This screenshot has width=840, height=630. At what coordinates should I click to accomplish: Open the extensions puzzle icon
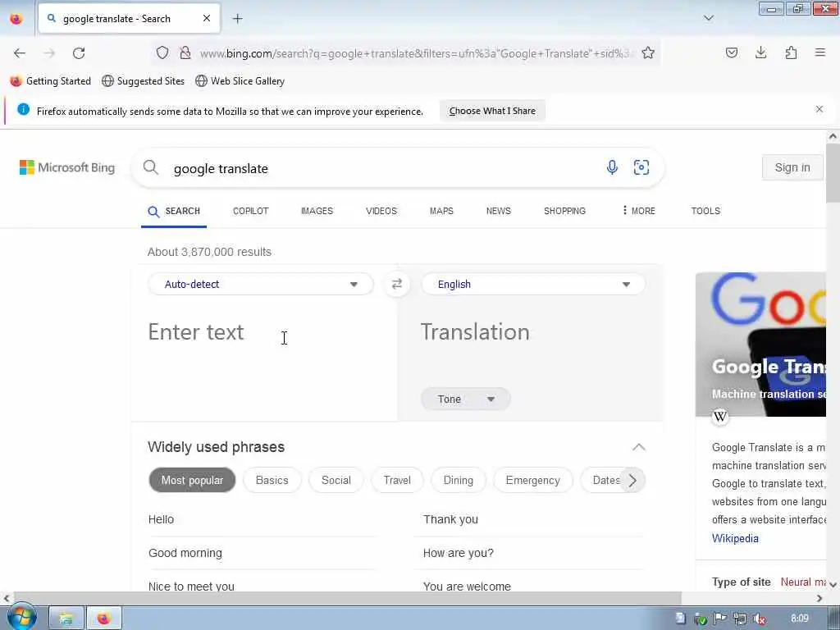791,52
